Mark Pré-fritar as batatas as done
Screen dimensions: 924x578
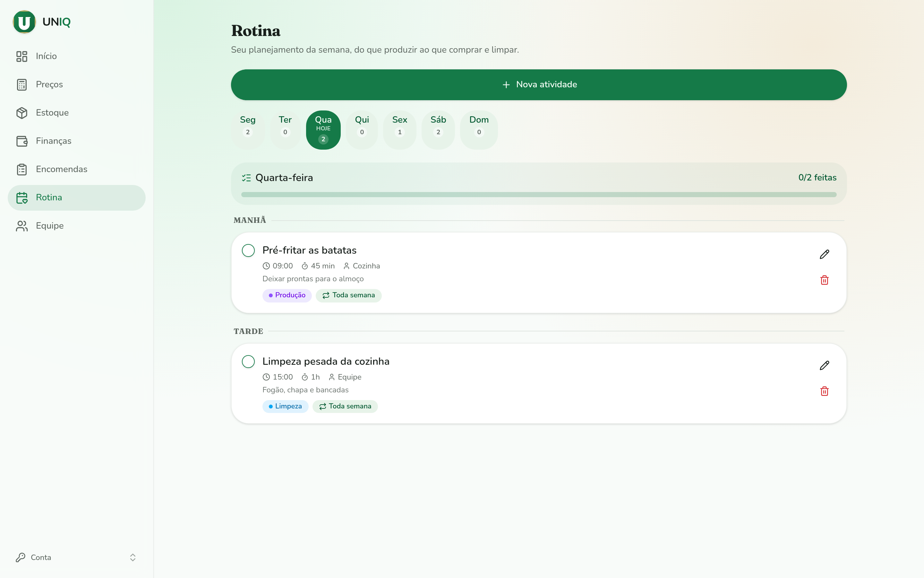[248, 250]
